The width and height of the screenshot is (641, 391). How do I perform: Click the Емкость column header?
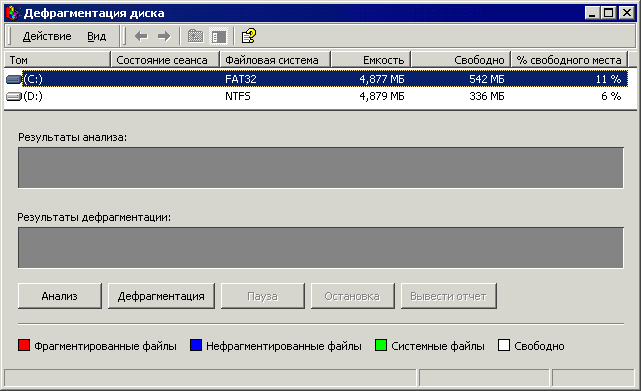point(371,60)
